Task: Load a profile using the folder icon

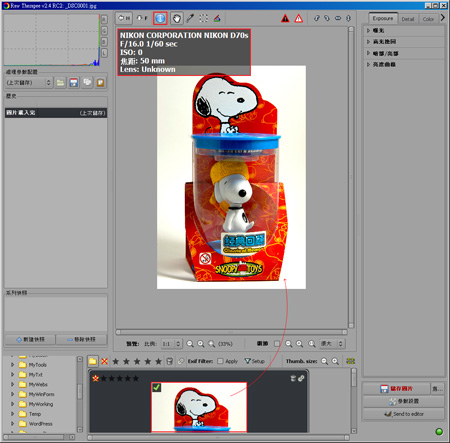Action: click(60, 82)
